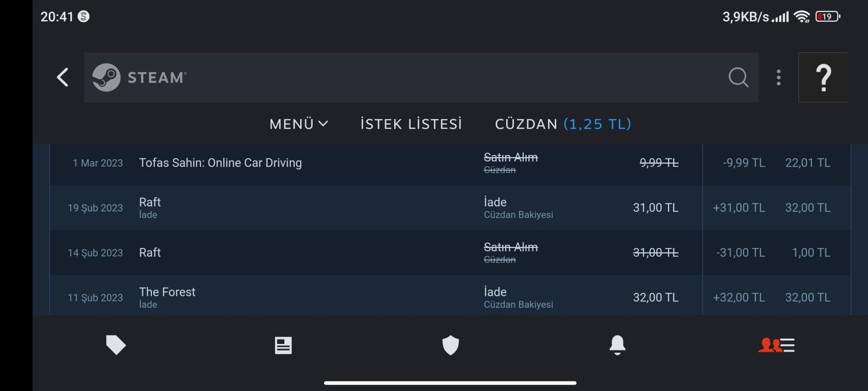Open the Steam logo home link
The image size is (868, 391).
pyautogui.click(x=140, y=77)
